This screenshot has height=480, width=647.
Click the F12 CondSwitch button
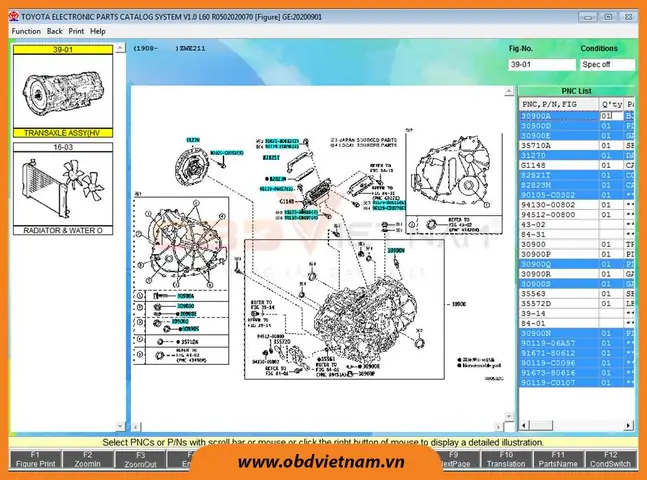coord(610,459)
